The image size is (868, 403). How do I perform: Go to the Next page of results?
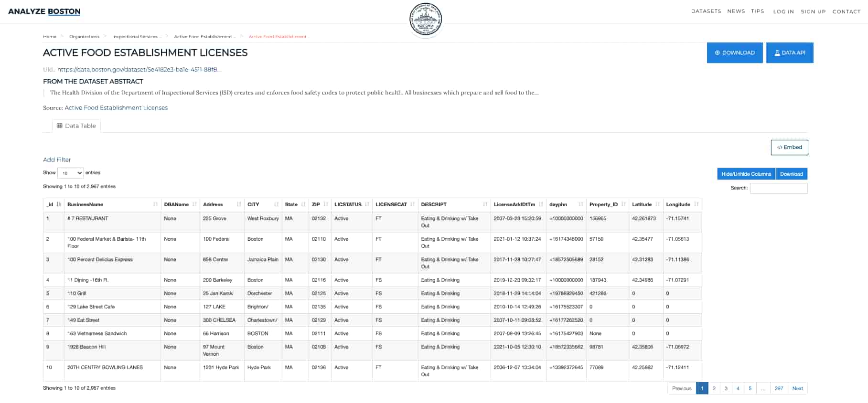point(797,388)
